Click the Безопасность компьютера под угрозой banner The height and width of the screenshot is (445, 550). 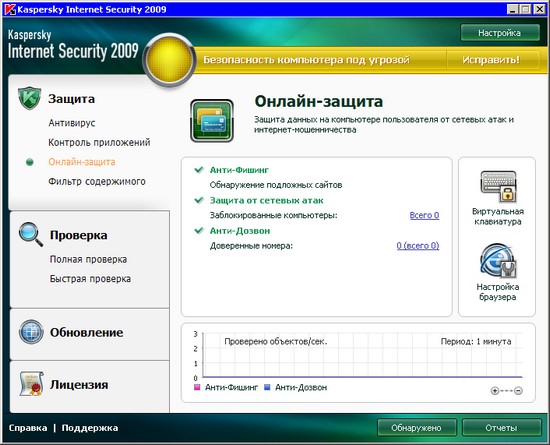tap(307, 60)
